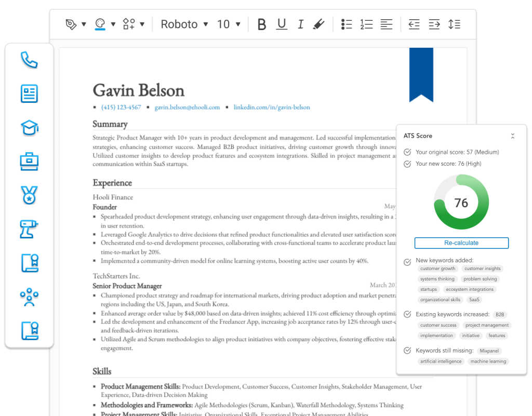
Task: Click the drill skills icon in sidebar
Action: 29,229
